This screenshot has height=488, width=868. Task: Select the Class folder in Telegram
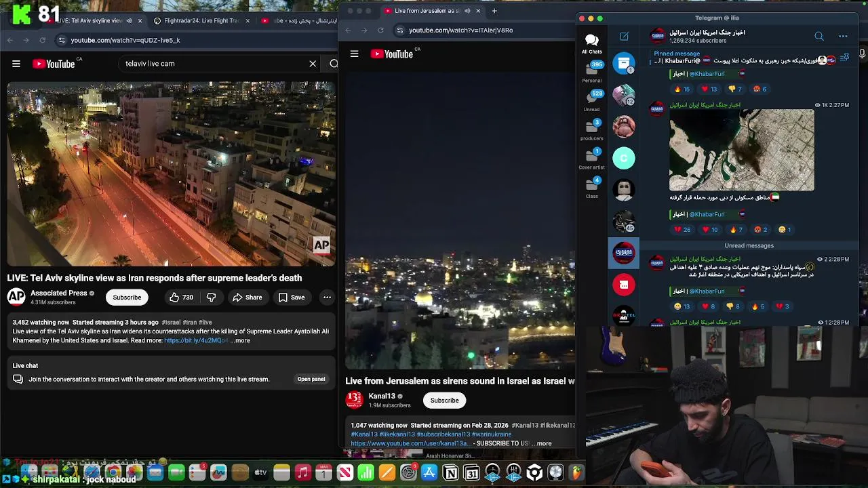(591, 188)
